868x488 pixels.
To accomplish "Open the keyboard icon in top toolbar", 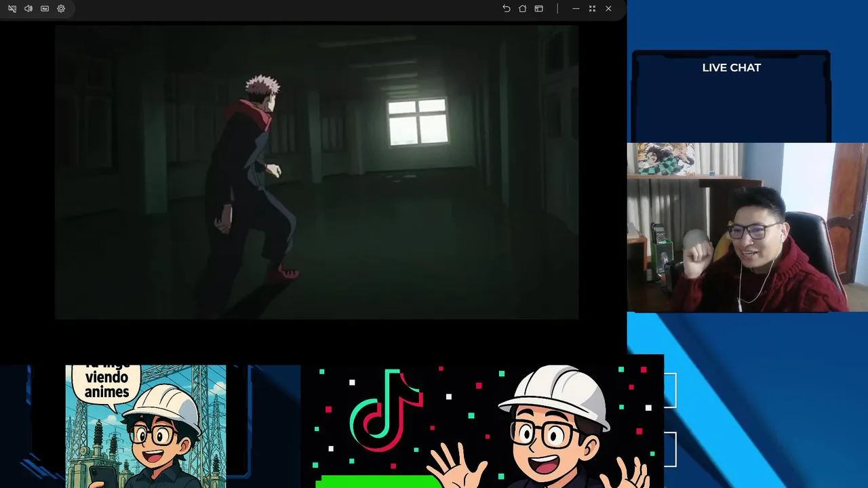I will pos(45,9).
